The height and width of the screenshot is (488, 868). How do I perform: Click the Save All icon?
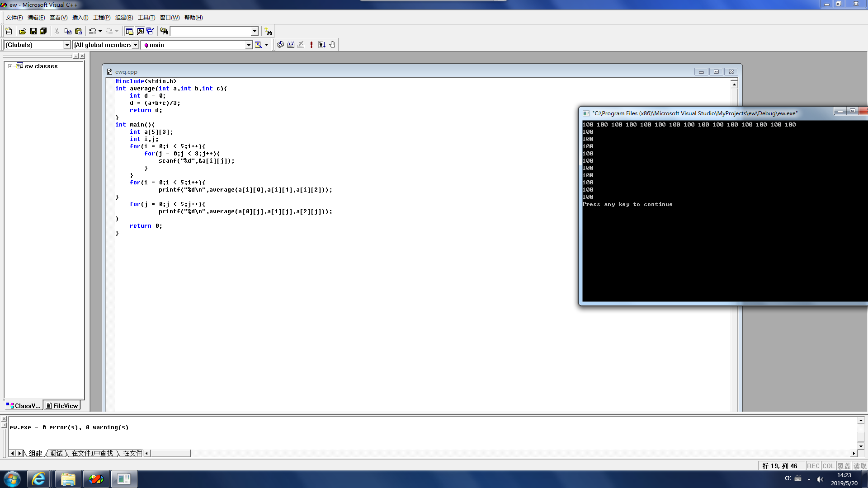[x=43, y=31]
